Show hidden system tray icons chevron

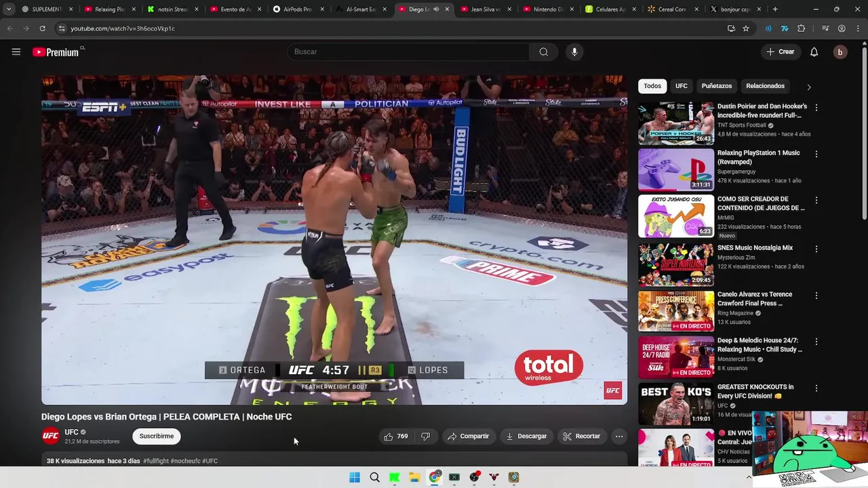click(749, 477)
